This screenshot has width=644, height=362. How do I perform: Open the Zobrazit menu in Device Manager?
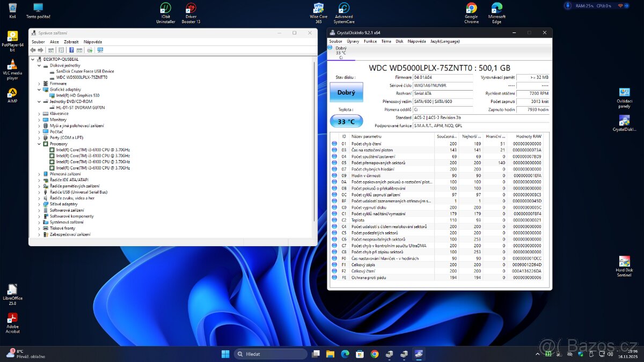(72, 41)
